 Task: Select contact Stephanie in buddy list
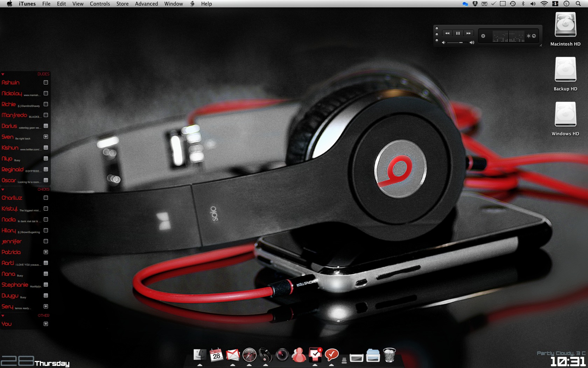tap(15, 285)
